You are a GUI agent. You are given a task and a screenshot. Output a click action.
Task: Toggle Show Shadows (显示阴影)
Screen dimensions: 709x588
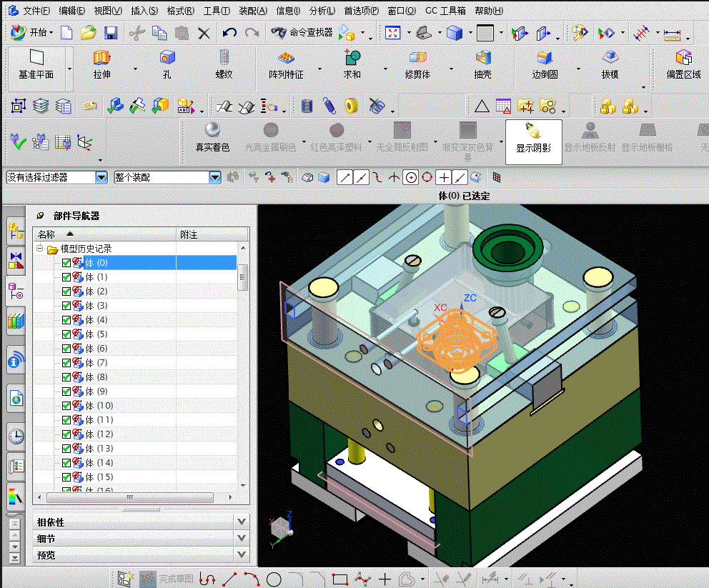point(534,141)
